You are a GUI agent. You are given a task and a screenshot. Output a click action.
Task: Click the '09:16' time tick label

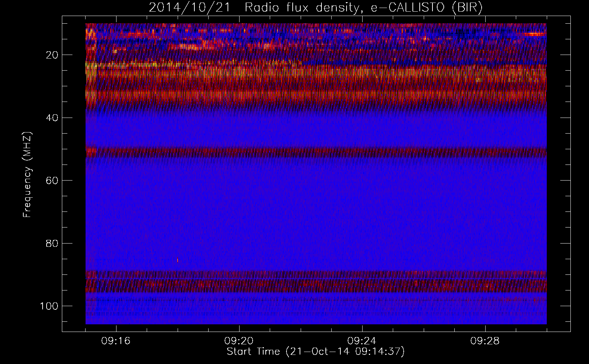coord(116,341)
